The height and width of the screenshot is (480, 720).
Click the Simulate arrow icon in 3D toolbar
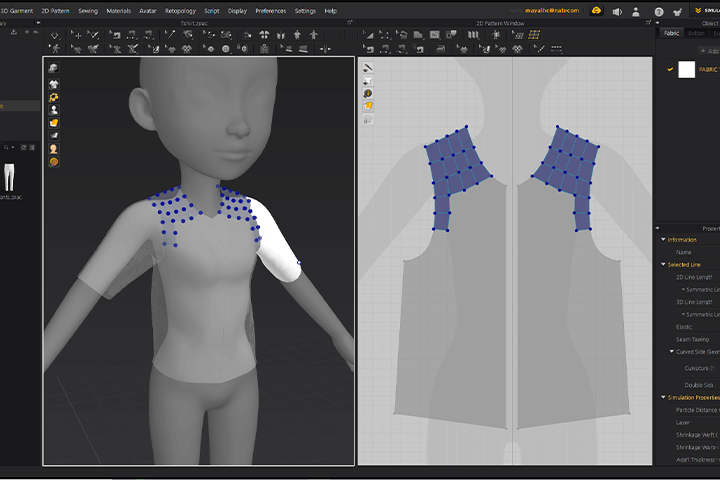pos(55,35)
